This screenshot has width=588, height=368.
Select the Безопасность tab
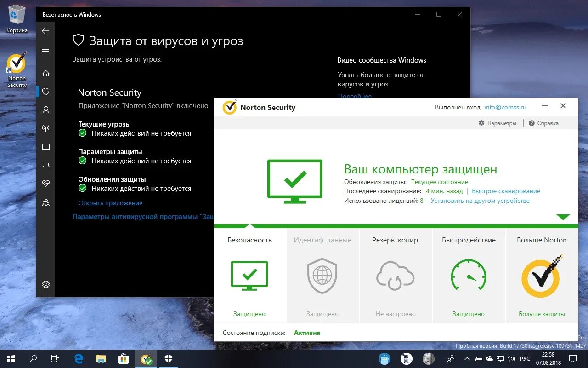tap(249, 240)
